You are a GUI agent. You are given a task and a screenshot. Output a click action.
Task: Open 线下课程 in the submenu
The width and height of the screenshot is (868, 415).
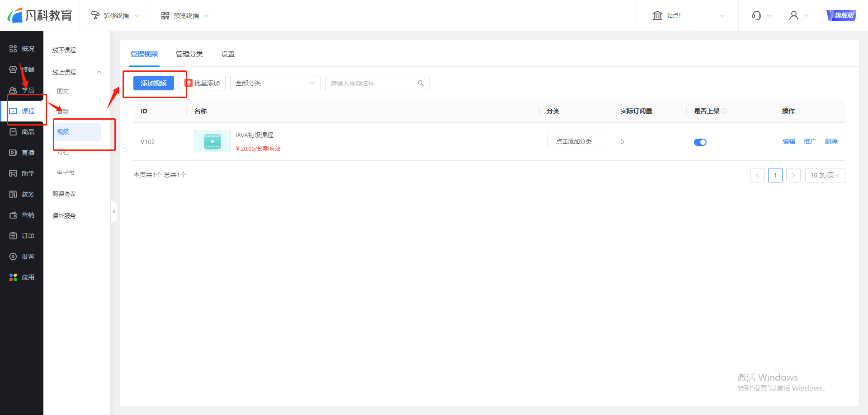[x=64, y=50]
